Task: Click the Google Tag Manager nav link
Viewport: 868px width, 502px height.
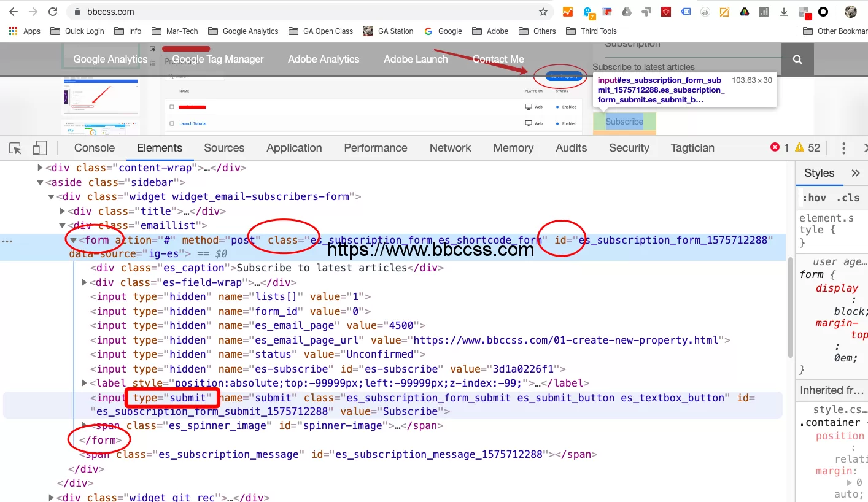Action: tap(218, 60)
